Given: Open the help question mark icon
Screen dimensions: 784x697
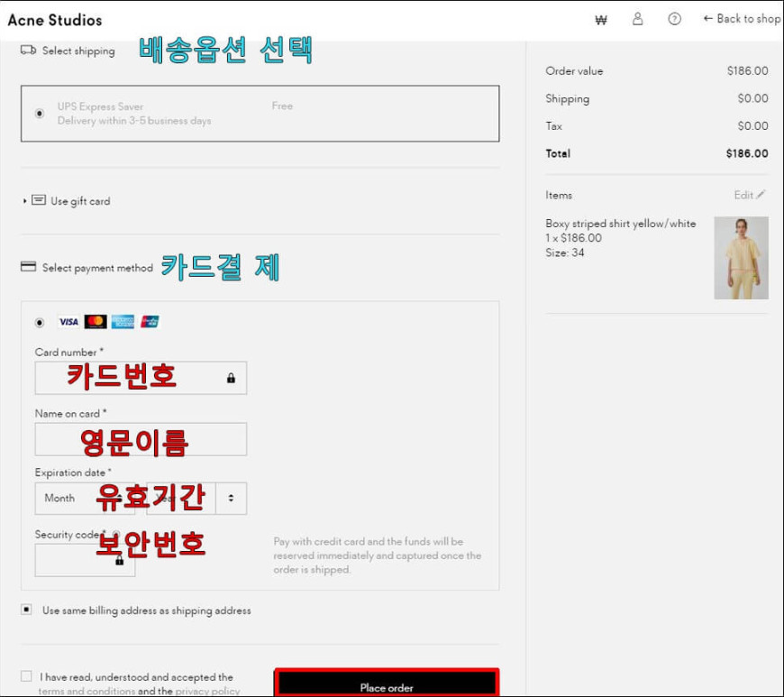Looking at the screenshot, I should (x=674, y=19).
